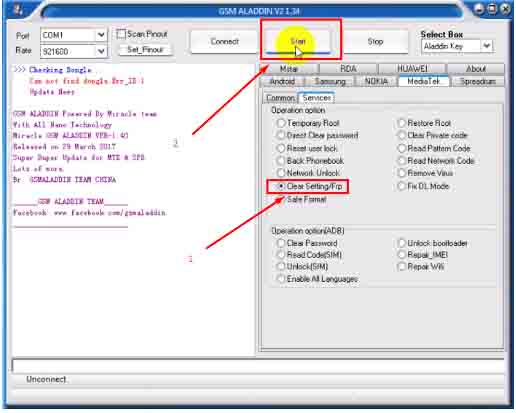The height and width of the screenshot is (413, 516).
Task: Click the Start button
Action: [x=298, y=42]
